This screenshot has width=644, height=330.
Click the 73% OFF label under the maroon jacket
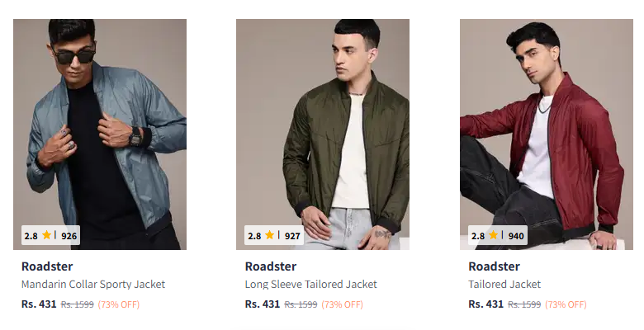[x=566, y=304]
